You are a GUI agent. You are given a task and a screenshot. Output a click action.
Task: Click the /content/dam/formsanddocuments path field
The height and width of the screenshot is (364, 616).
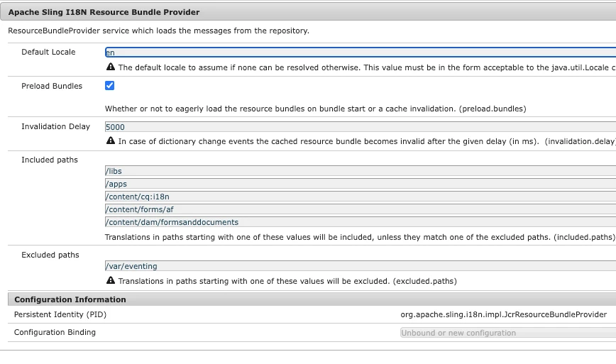361,222
